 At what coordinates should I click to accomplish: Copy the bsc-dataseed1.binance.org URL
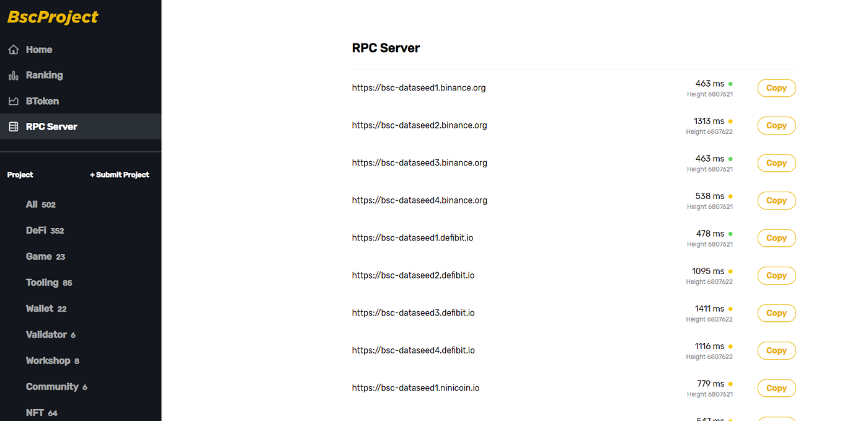click(x=776, y=88)
